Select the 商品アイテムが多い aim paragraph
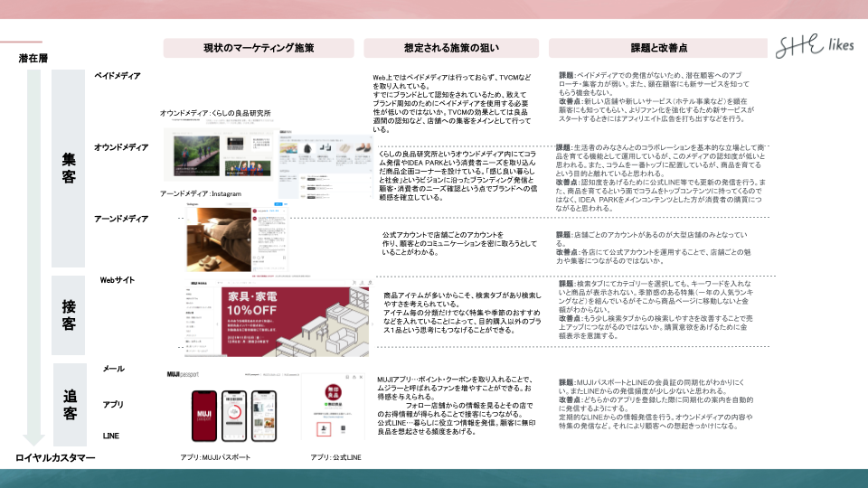868x488 pixels. (x=462, y=313)
